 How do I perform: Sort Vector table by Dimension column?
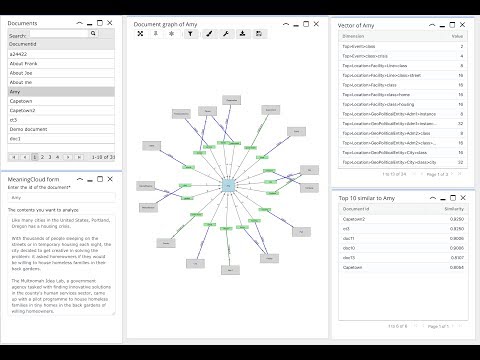point(353,36)
